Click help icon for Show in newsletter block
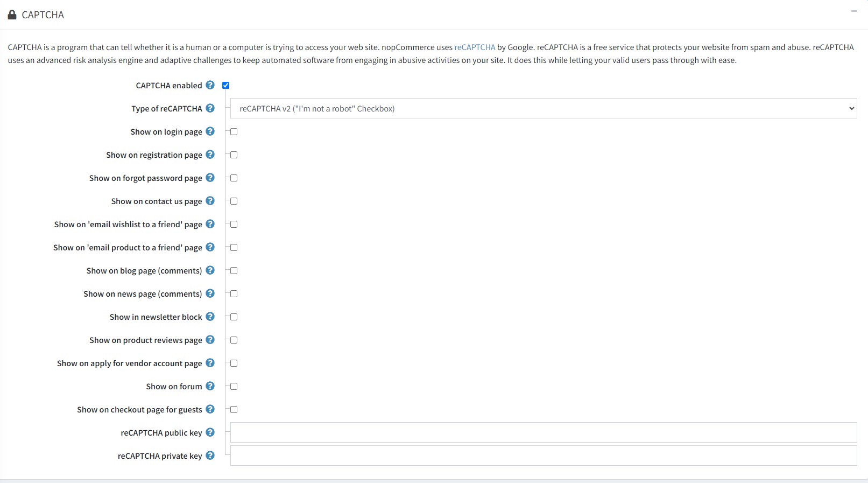This screenshot has height=483, width=868. 210,317
